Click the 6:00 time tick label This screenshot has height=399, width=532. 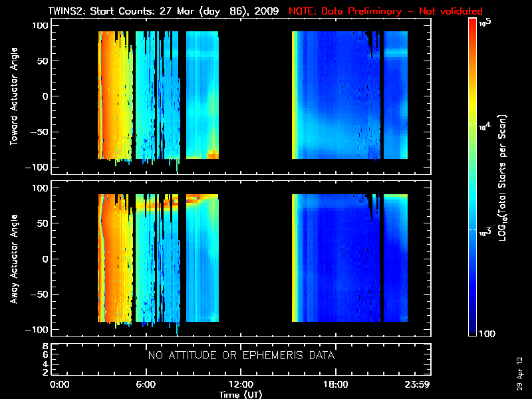pos(145,385)
